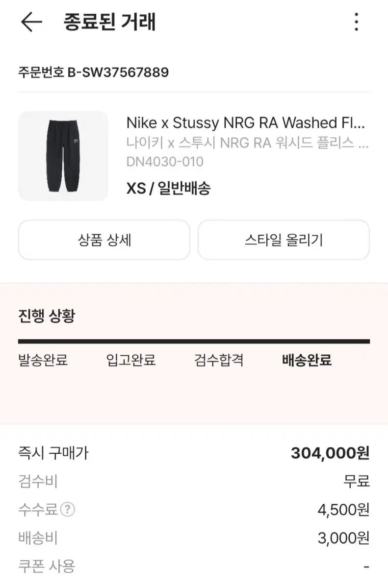Tap the XS / 일반배송 size text
This screenshot has width=388, height=588.
168,188
